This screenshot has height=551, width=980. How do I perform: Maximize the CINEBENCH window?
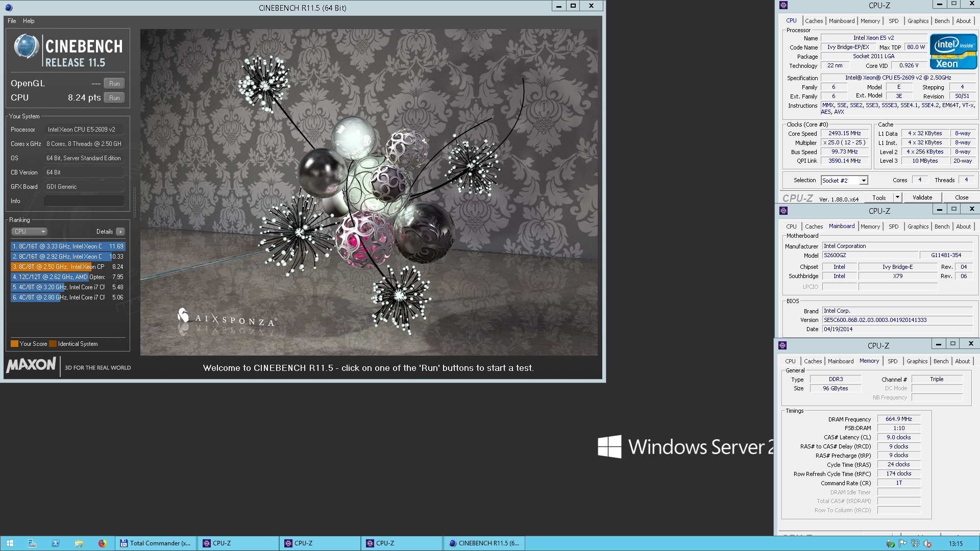(573, 6)
